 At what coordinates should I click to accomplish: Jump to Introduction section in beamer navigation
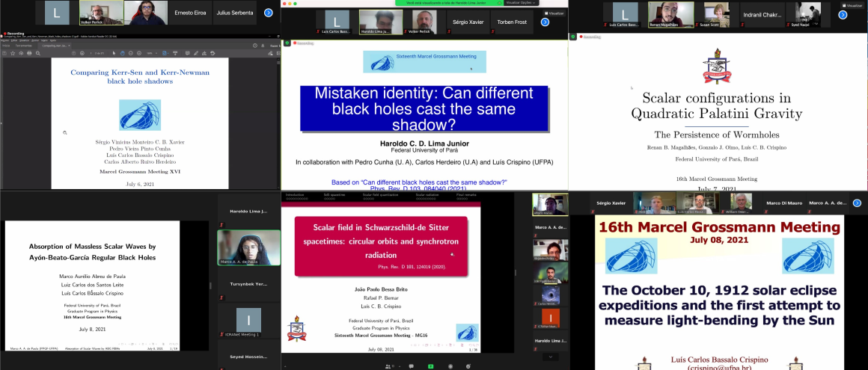pyautogui.click(x=295, y=195)
